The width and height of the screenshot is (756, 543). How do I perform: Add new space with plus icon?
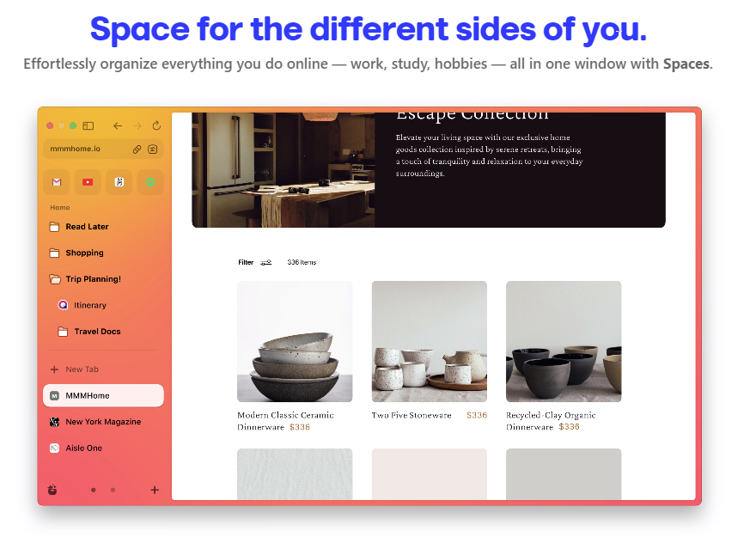[x=155, y=490]
